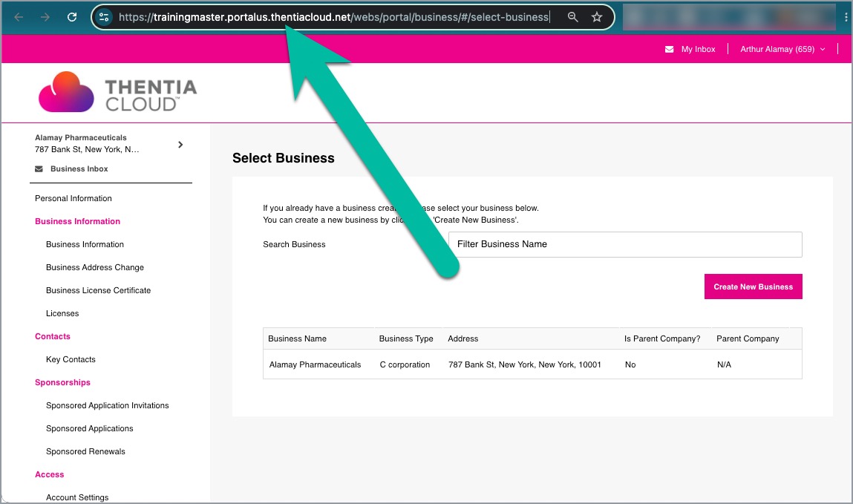Click the zoom magnifier icon in address bar
This screenshot has width=853, height=504.
click(572, 17)
